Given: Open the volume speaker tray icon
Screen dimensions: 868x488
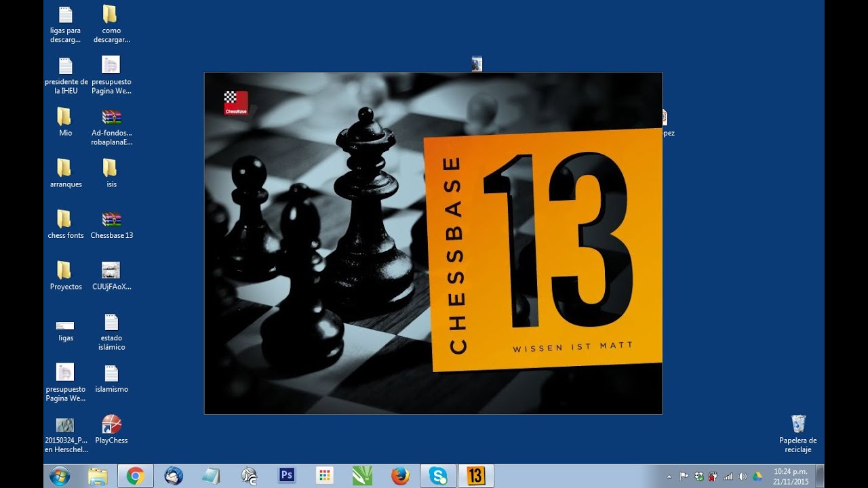Looking at the screenshot, I should click(743, 476).
